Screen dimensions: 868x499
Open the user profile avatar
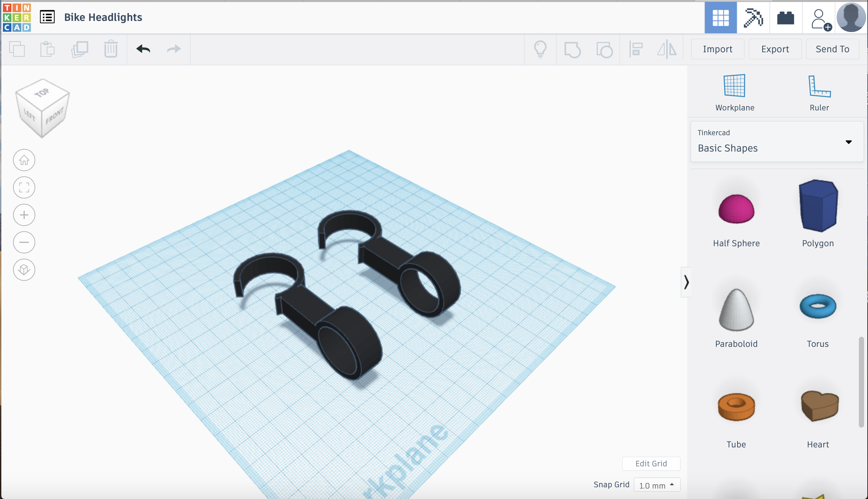(x=851, y=17)
